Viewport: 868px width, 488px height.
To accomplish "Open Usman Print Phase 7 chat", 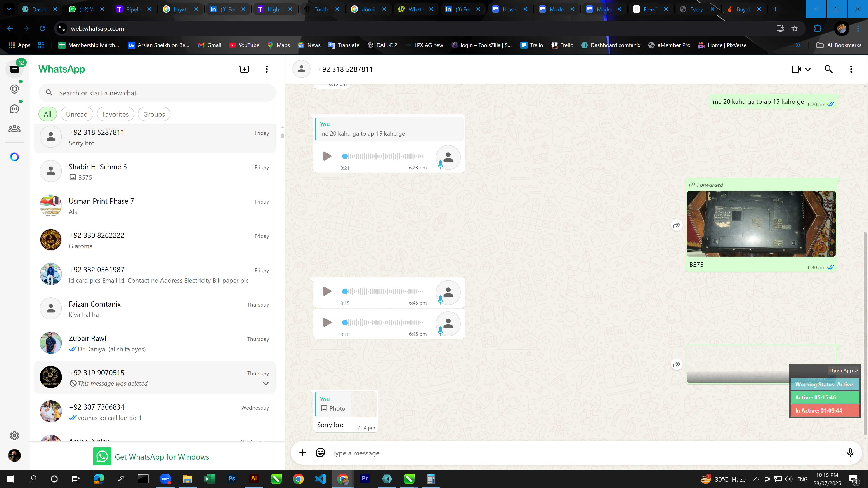I will point(155,206).
